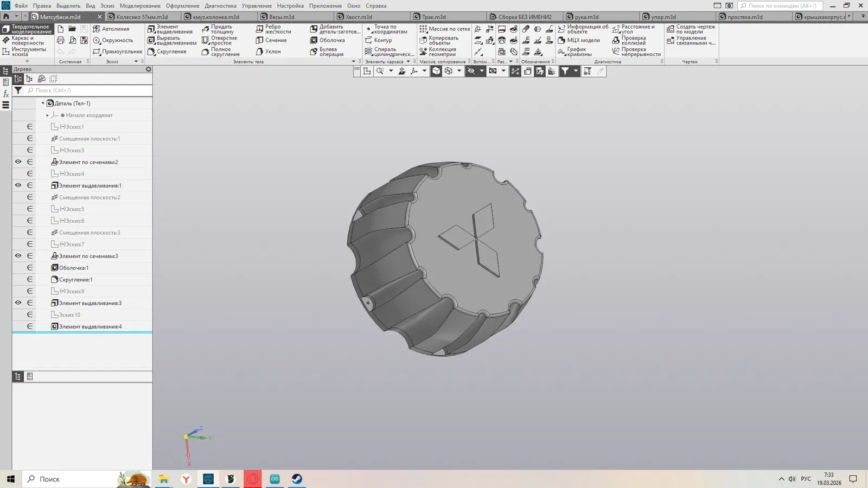Toggle inclusion marker for Оболочка:1 row
This screenshot has height=488, width=868.
click(30, 268)
